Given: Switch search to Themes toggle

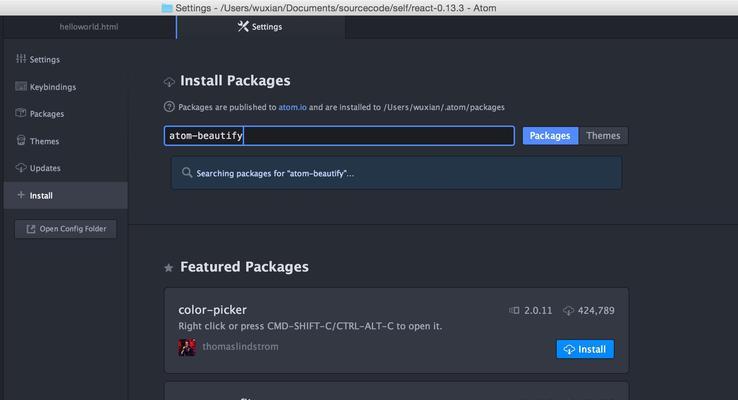Looking at the screenshot, I should click(x=603, y=136).
